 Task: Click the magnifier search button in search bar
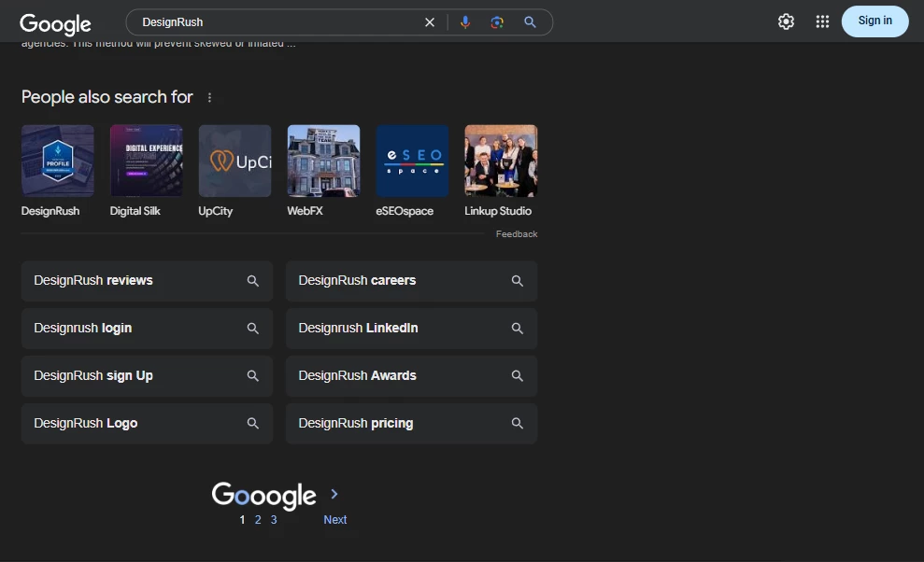530,22
